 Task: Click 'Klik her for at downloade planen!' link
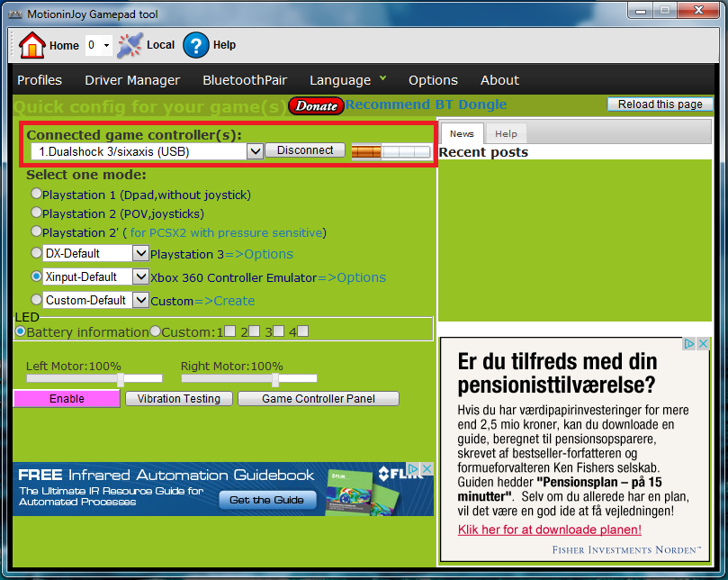pyautogui.click(x=549, y=530)
